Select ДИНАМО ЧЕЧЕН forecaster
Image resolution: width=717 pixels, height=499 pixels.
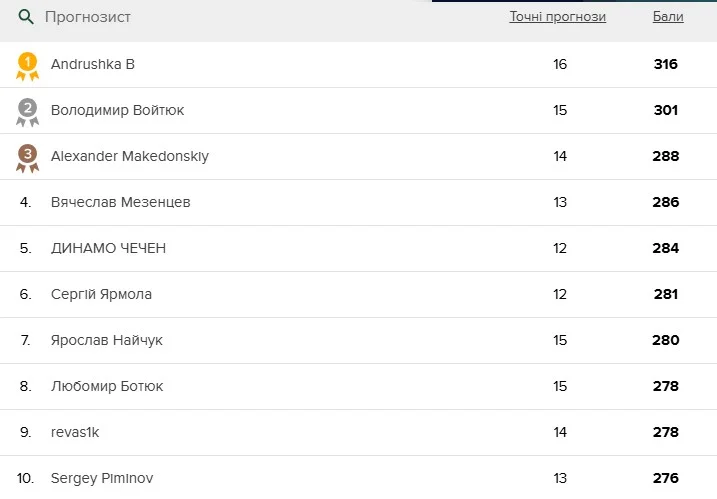(x=108, y=248)
